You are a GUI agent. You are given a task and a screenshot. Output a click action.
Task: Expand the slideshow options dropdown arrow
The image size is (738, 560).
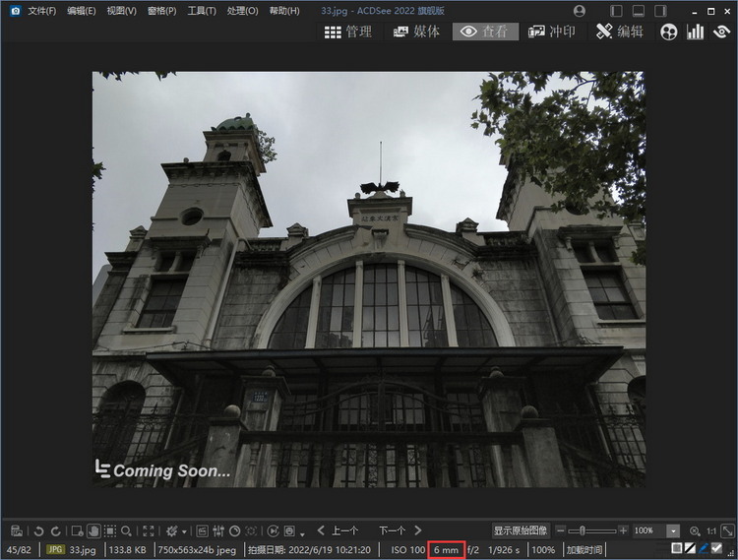point(303,531)
